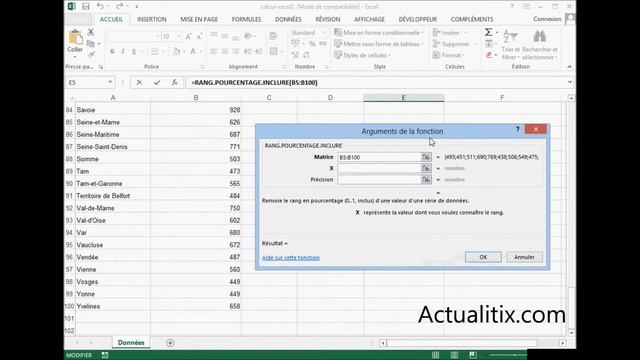This screenshot has width=640, height=360.
Task: Click Annuler in function arguments dialog
Action: (x=524, y=257)
